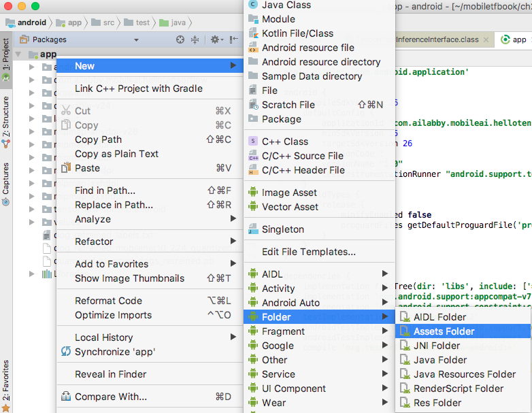Click the java breadcrumb

pyautogui.click(x=172, y=22)
